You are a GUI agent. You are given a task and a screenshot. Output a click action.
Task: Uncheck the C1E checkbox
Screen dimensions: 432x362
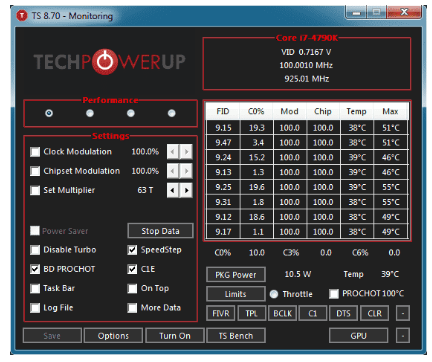(x=132, y=269)
